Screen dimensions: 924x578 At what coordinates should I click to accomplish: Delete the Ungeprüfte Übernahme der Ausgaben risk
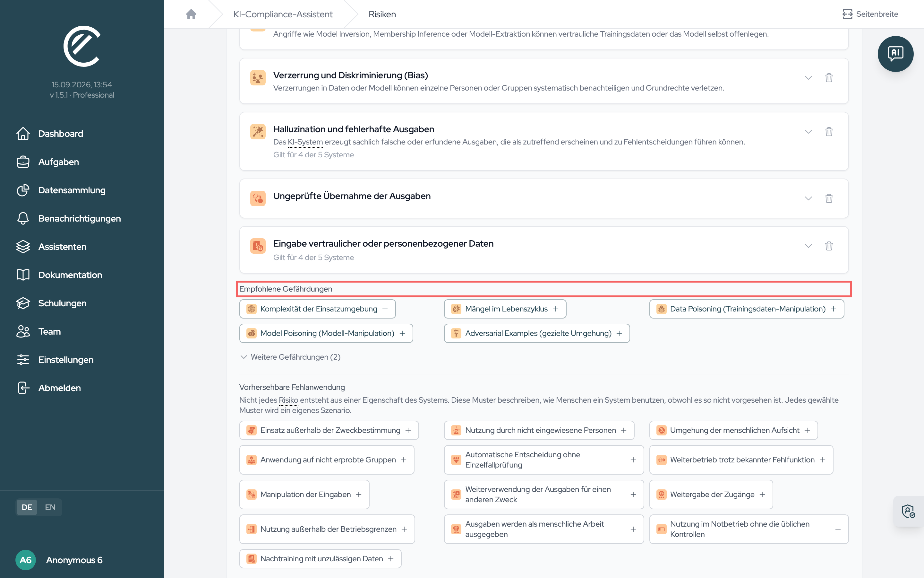pos(828,198)
